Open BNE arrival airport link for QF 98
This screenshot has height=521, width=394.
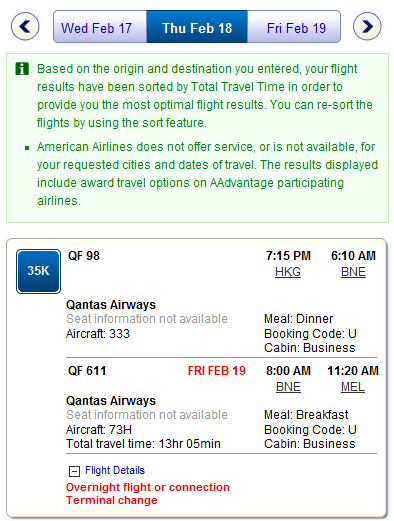coord(353,272)
